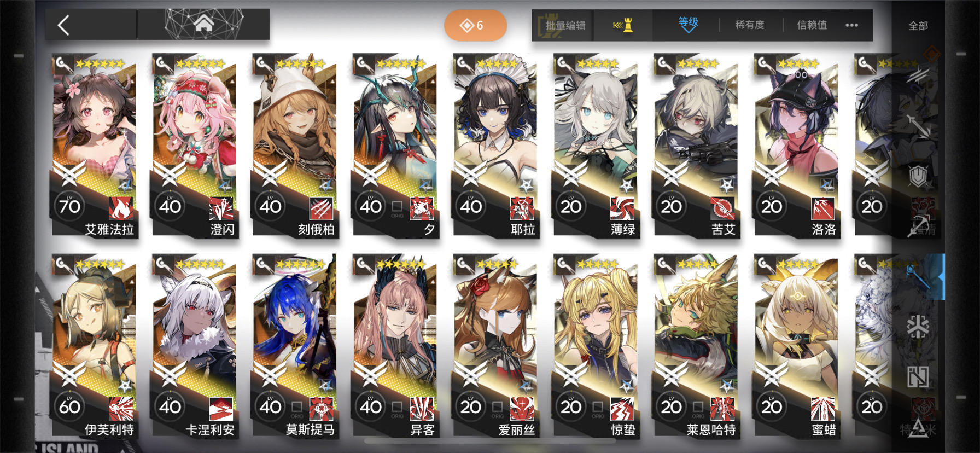Open operator card 莫斯提马
This screenshot has width=980, height=453.
pos(294,346)
